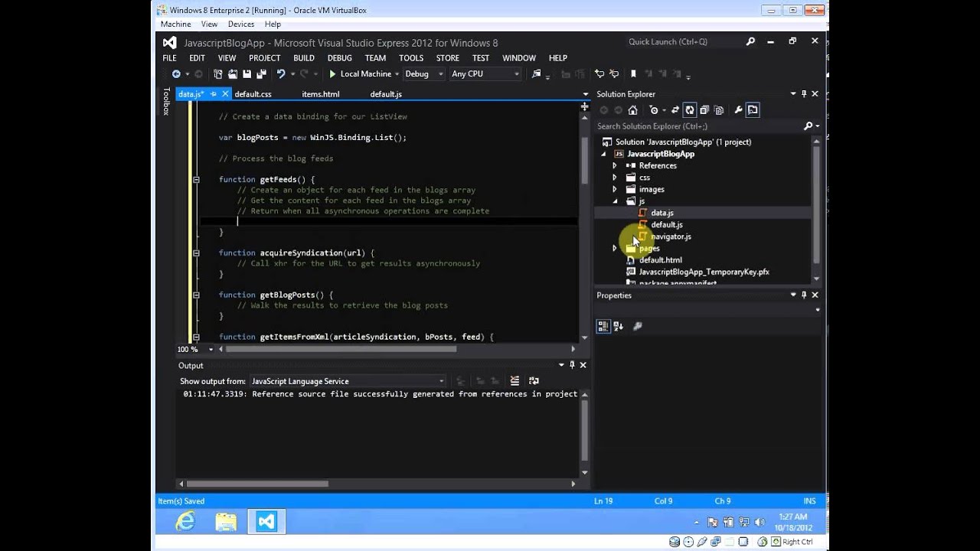Viewport: 980px width, 551px height.
Task: Switch to the default.css tab
Action: point(253,94)
